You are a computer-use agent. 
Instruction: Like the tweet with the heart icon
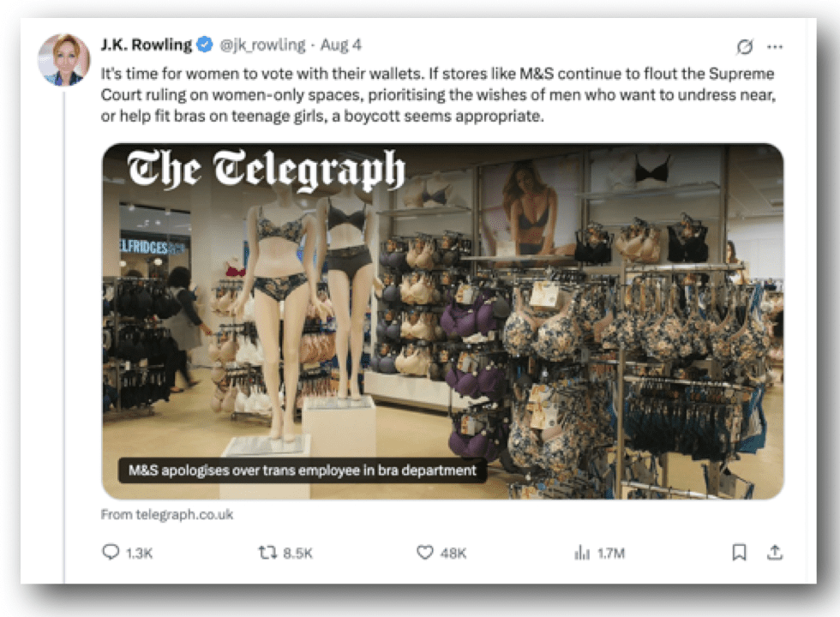[x=425, y=552]
